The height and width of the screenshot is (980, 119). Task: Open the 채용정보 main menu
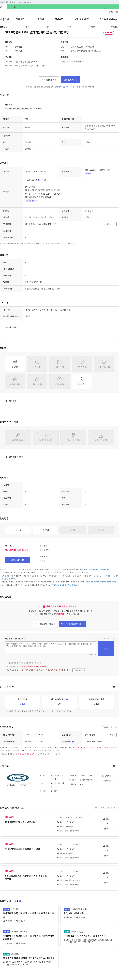pyautogui.click(x=20, y=19)
